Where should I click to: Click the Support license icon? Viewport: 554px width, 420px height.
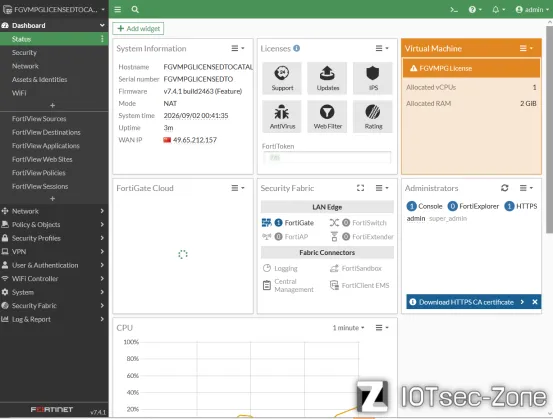pos(282,78)
